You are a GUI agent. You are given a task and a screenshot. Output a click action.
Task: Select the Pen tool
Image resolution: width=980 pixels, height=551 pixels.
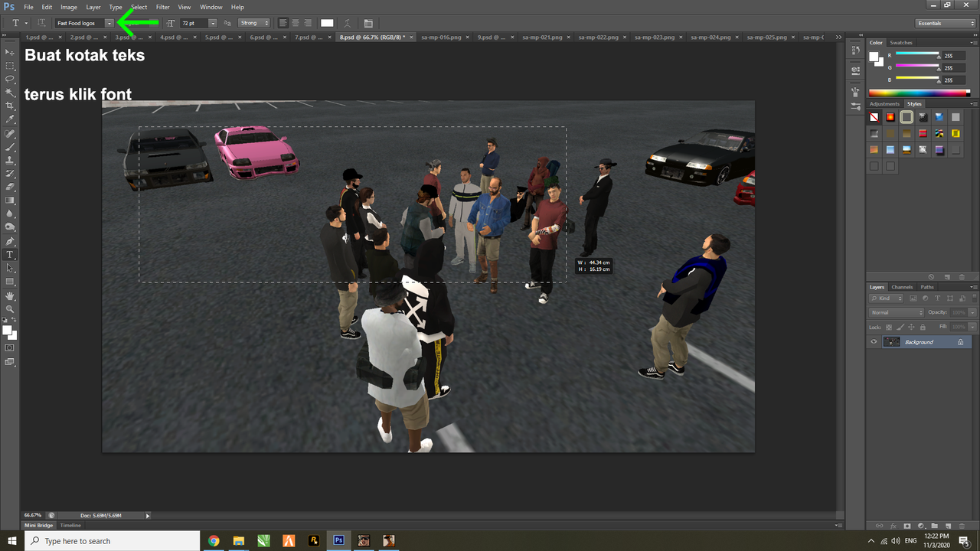click(x=10, y=241)
